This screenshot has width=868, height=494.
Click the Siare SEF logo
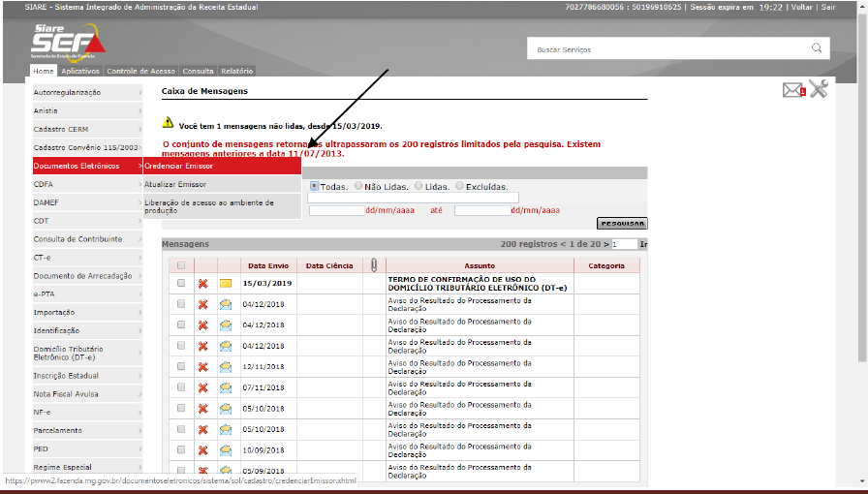click(68, 44)
